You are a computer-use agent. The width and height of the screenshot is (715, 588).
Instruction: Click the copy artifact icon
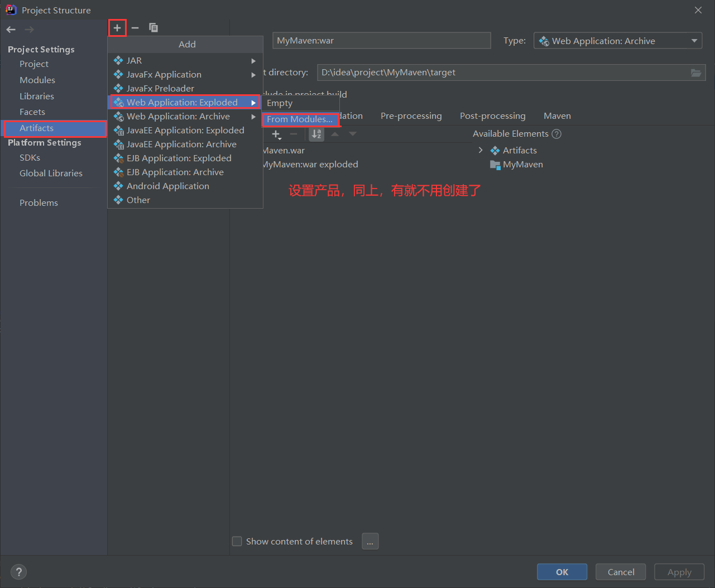153,28
